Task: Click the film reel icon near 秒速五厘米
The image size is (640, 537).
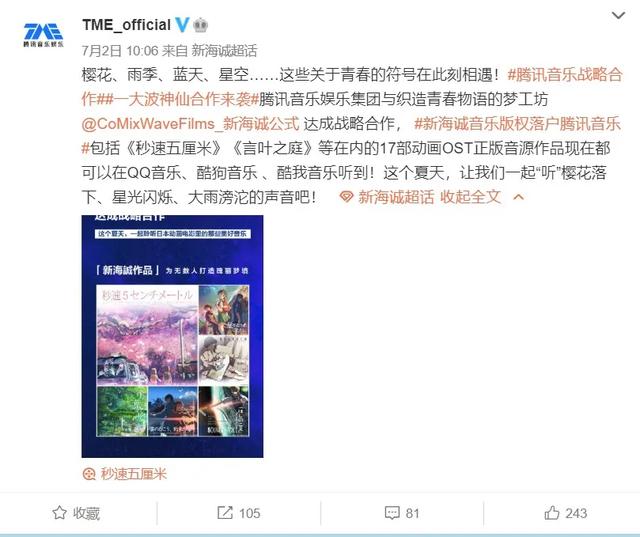Action: pyautogui.click(x=89, y=474)
